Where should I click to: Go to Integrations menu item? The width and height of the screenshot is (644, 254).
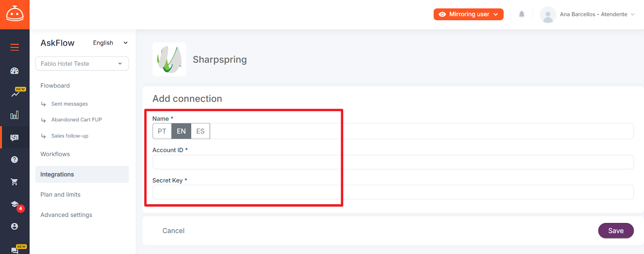82,175
